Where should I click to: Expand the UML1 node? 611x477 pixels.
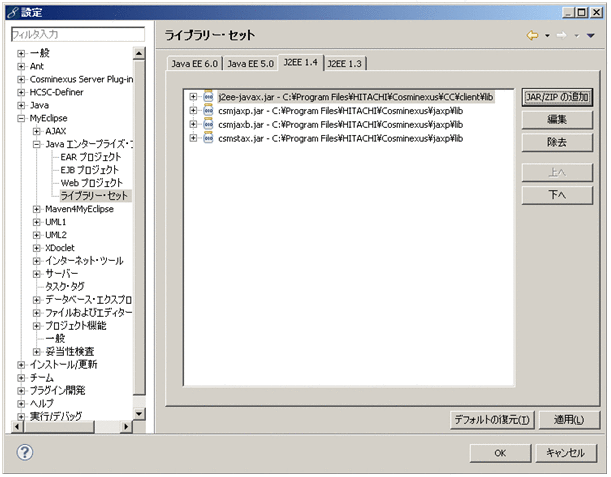point(36,222)
